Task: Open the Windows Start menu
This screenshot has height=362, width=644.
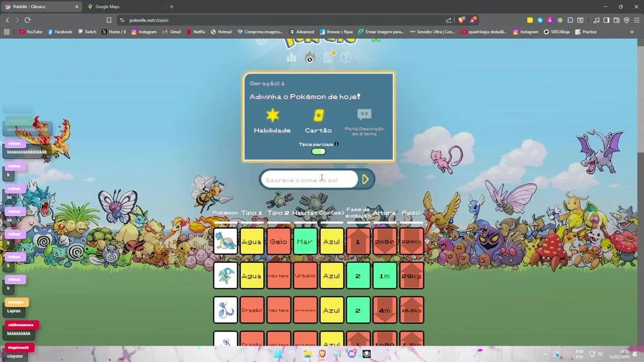Action: (278, 354)
